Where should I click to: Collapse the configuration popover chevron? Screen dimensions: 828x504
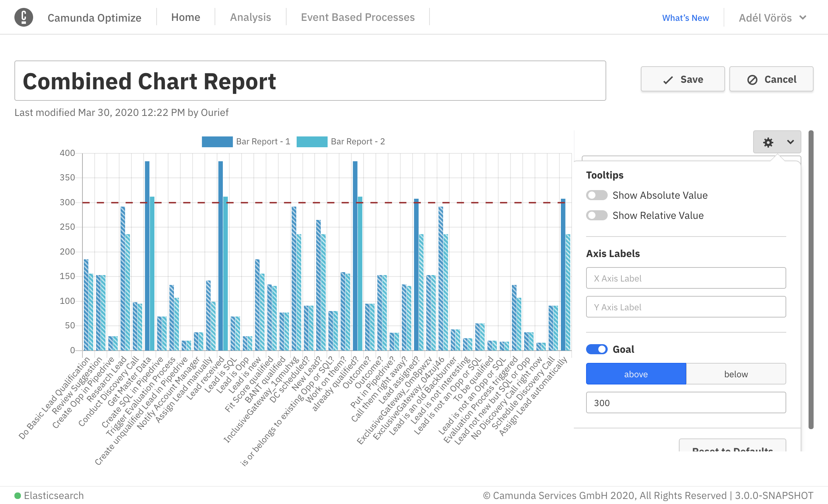790,142
